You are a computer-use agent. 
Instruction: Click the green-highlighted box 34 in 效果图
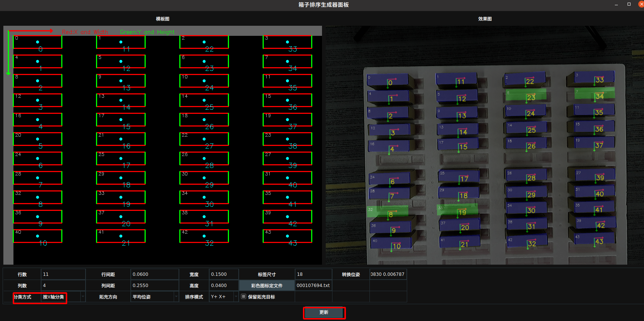point(594,93)
